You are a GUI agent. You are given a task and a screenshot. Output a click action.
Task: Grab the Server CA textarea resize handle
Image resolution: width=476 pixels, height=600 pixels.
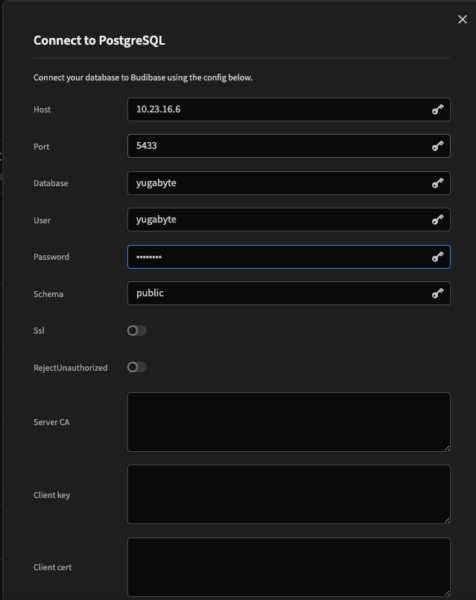pos(447,448)
